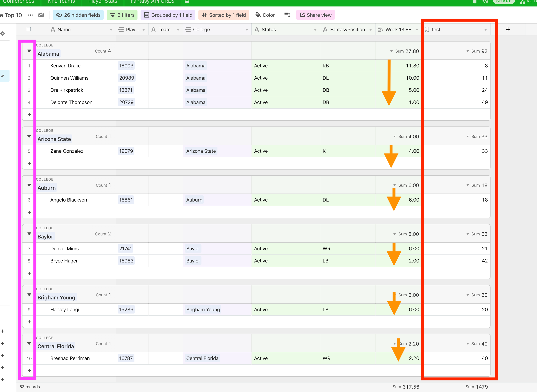Click the test autonumber field icon
The width and height of the screenshot is (537, 392).
427,29
